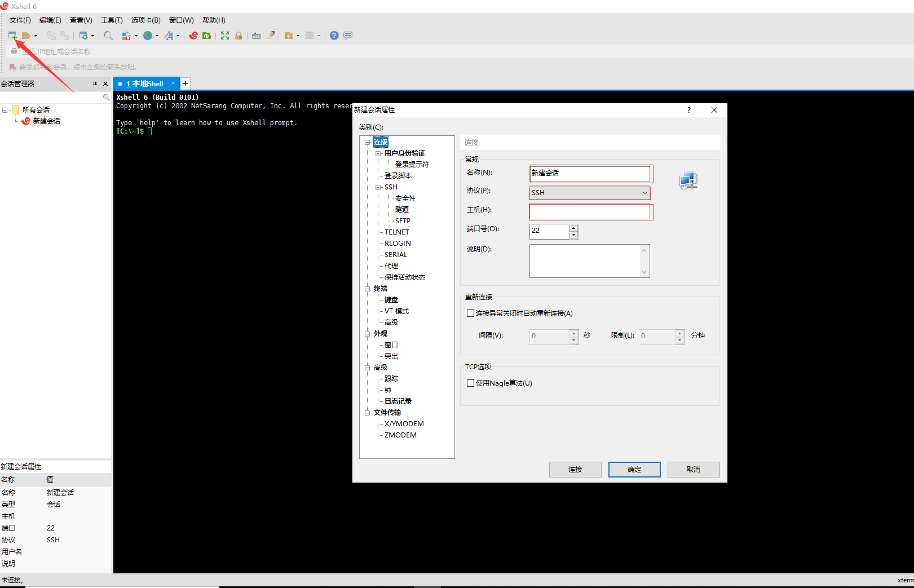The image size is (914, 588).
Task: Open a new session with toolbar icon
Action: (x=12, y=35)
